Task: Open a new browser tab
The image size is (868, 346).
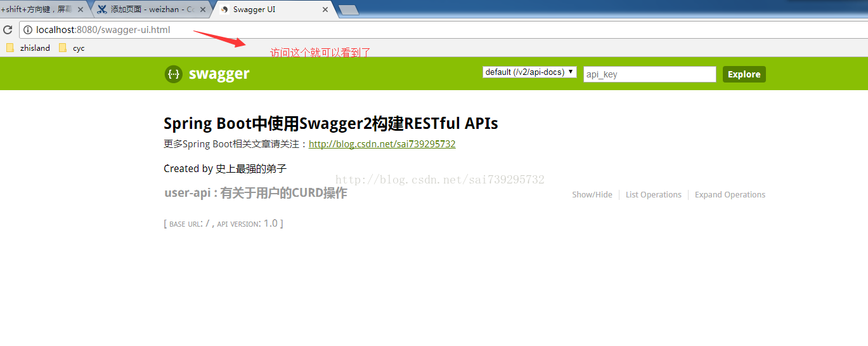Action: coord(349,10)
